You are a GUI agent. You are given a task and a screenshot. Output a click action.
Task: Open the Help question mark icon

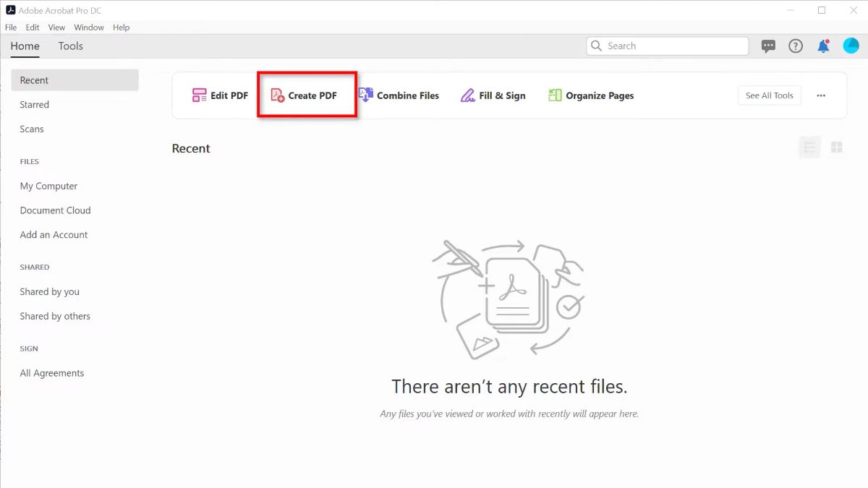[x=796, y=46]
